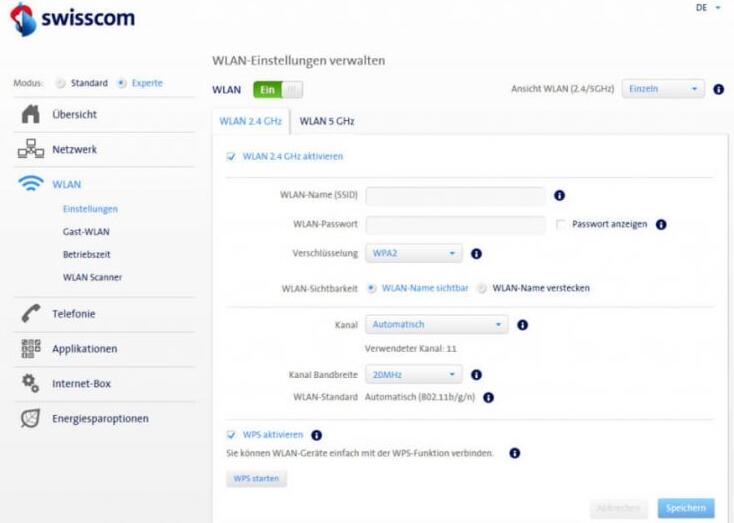Select WLAN-Name verstecken radio
This screenshot has width=734, height=523.
pyautogui.click(x=481, y=288)
